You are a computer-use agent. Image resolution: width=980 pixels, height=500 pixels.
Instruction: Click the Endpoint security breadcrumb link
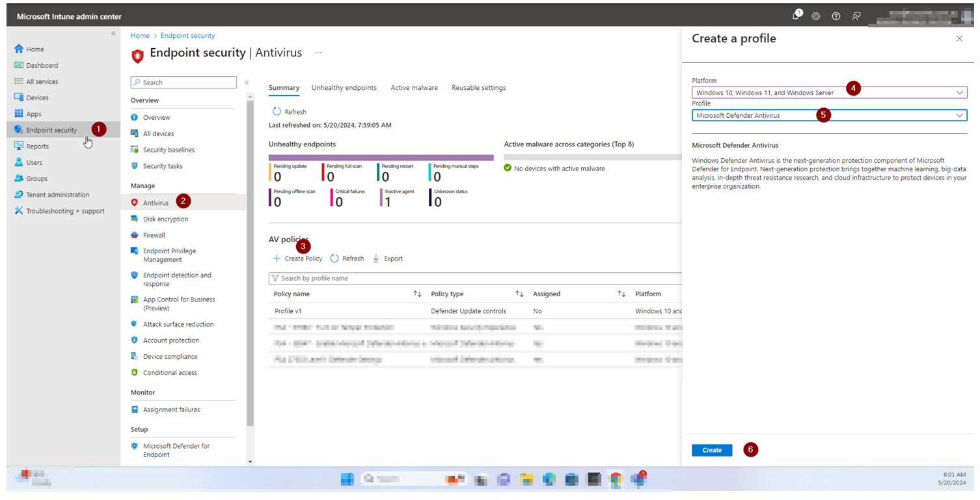click(187, 36)
